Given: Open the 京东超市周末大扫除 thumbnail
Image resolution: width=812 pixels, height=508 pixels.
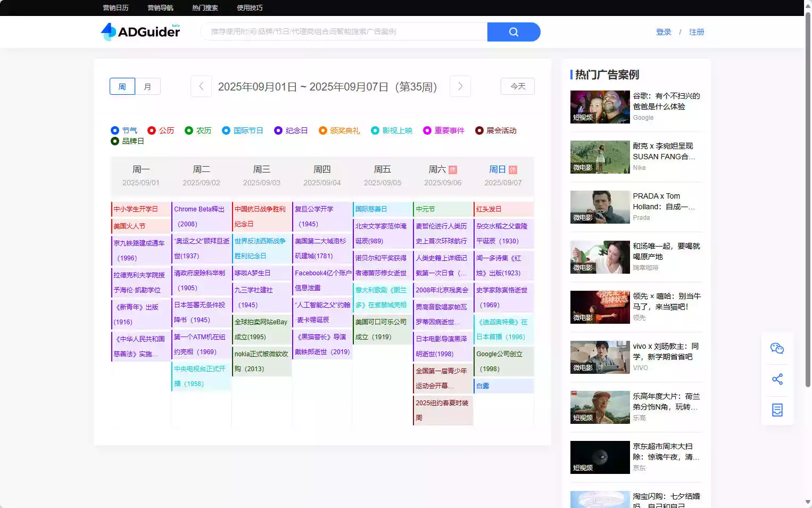Looking at the screenshot, I should click(x=600, y=457).
